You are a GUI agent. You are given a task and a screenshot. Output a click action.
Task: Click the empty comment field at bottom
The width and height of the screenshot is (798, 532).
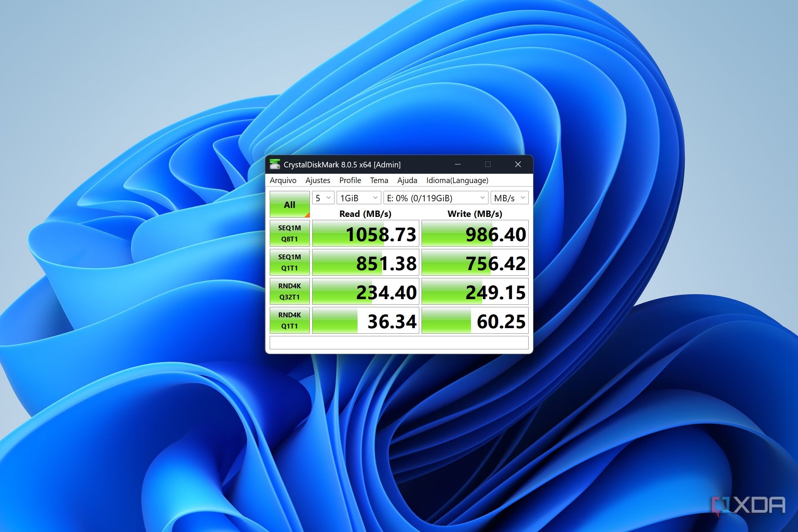[399, 343]
